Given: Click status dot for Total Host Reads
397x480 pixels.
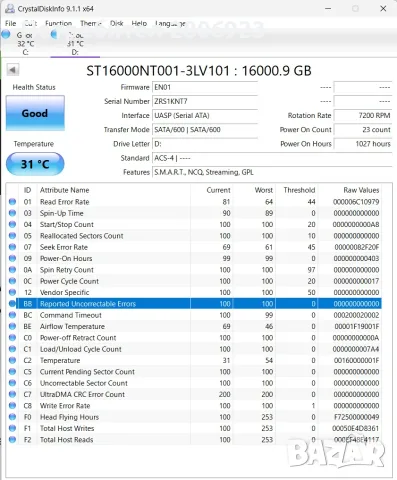Looking at the screenshot, I should point(12,440).
